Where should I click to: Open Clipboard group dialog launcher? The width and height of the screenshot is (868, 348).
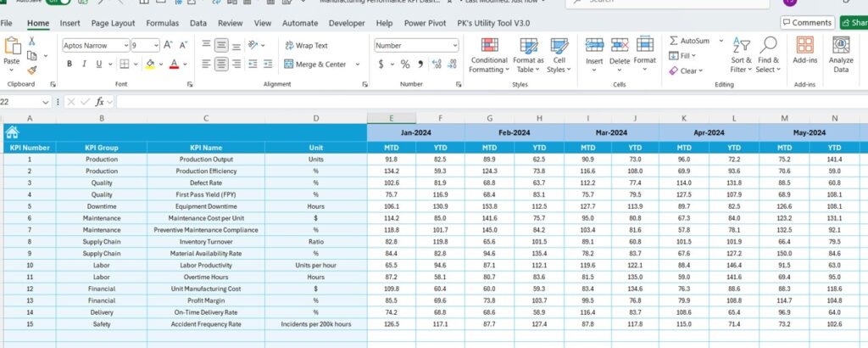[x=53, y=84]
